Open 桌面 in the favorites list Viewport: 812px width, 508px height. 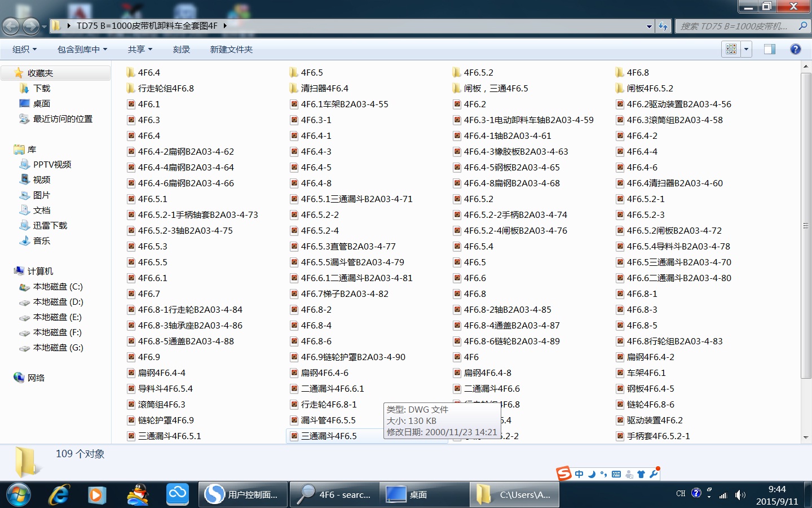tap(41, 103)
